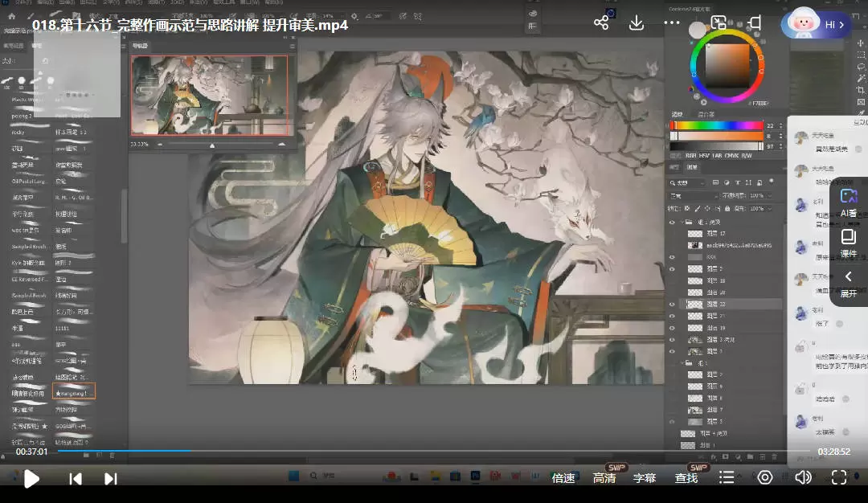Click the Photoshop home icon

click(x=11, y=17)
